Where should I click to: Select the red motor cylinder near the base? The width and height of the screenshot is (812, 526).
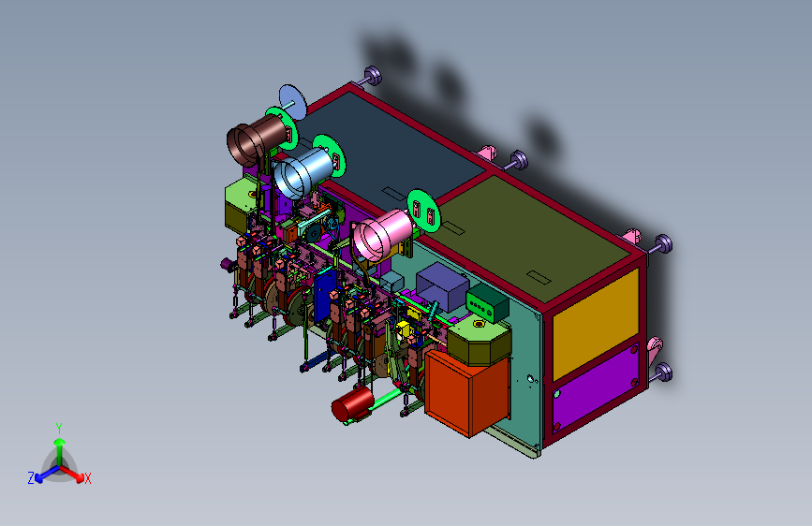click(352, 404)
